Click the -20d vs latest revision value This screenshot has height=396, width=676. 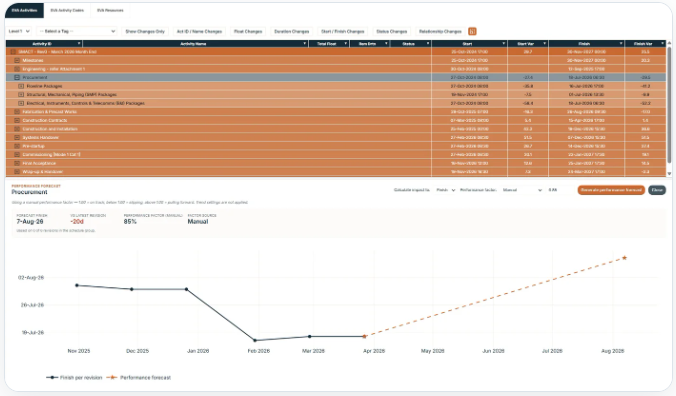(x=77, y=221)
